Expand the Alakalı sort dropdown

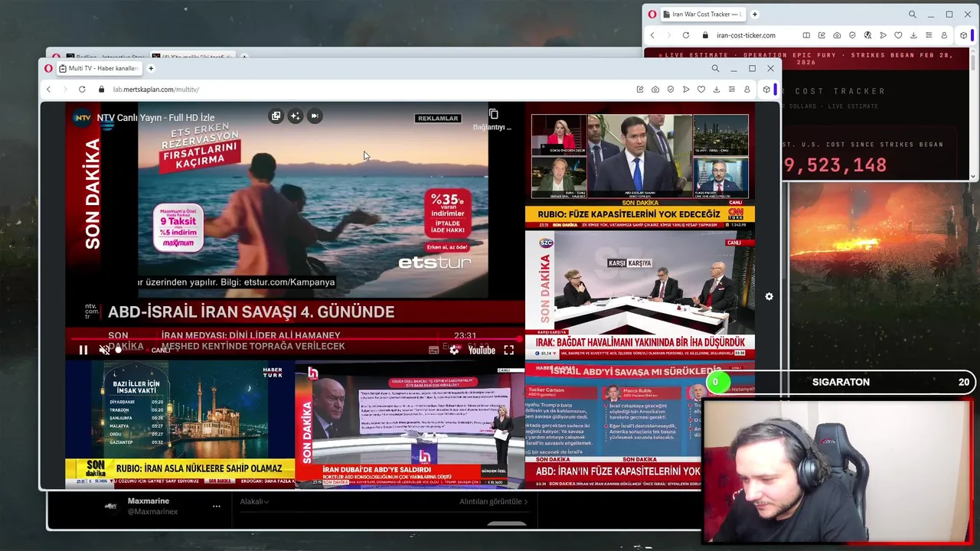tap(254, 501)
